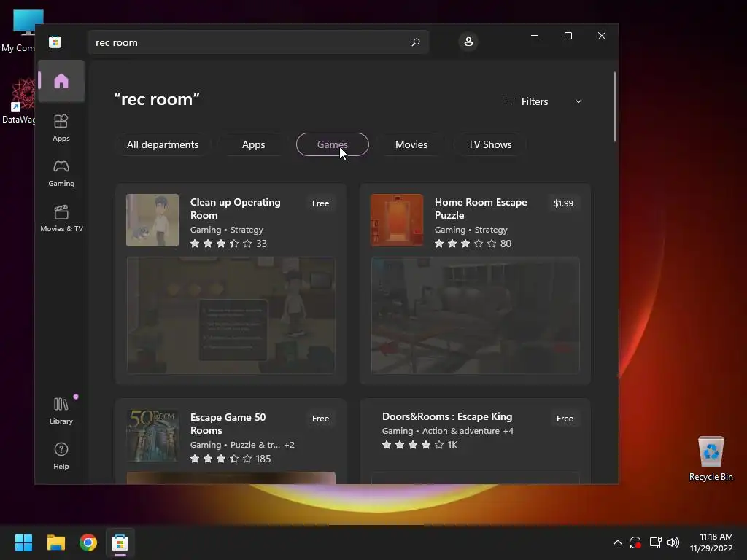Open File Explorer from the taskbar
This screenshot has height=560, width=747.
click(x=55, y=542)
